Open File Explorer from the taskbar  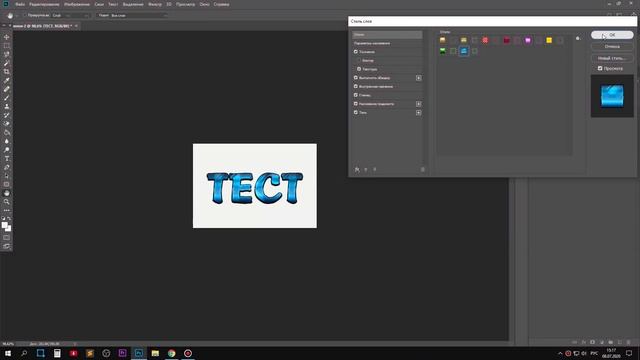[155, 353]
